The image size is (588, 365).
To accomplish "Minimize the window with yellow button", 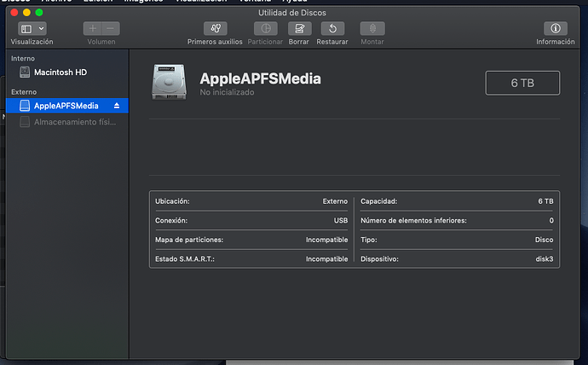I will tap(26, 13).
